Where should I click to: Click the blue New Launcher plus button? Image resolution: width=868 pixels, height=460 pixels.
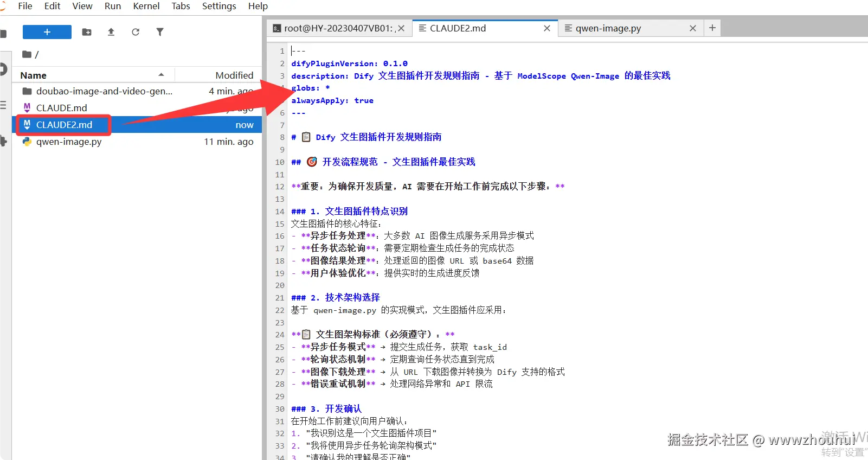[47, 32]
